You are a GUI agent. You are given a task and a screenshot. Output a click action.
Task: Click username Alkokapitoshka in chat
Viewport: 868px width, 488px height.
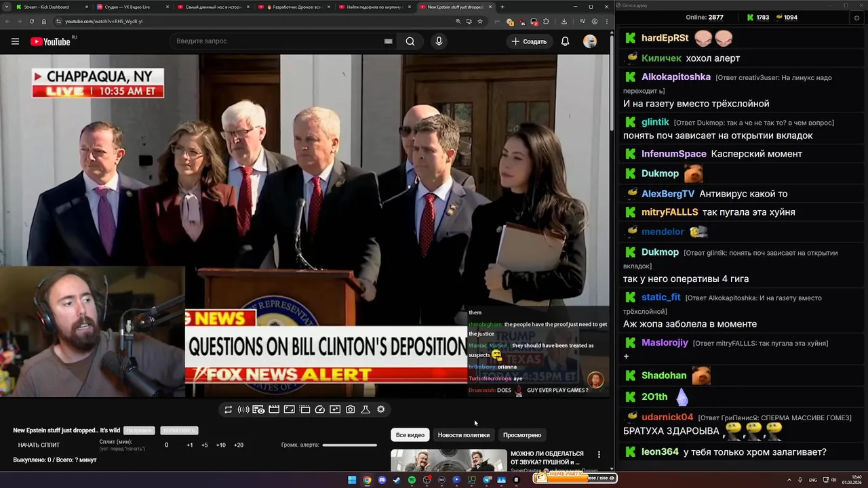676,77
